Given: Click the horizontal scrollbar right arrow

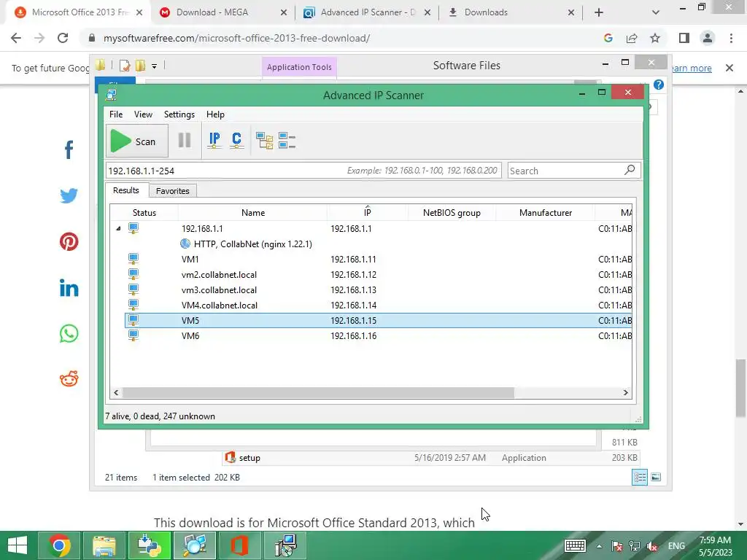Looking at the screenshot, I should click(625, 393).
